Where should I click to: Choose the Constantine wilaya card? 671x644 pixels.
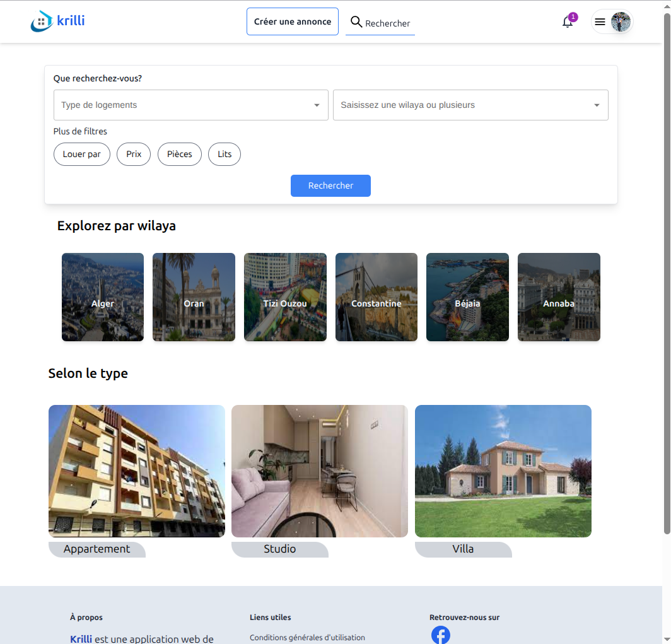(x=376, y=297)
